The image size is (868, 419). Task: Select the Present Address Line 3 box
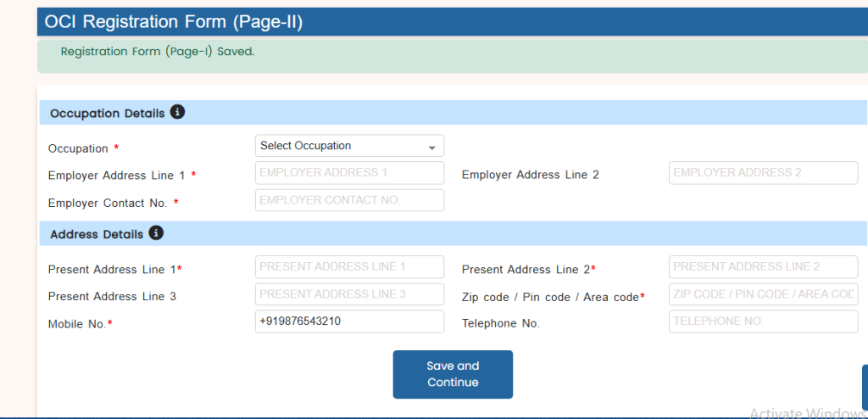tap(349, 294)
